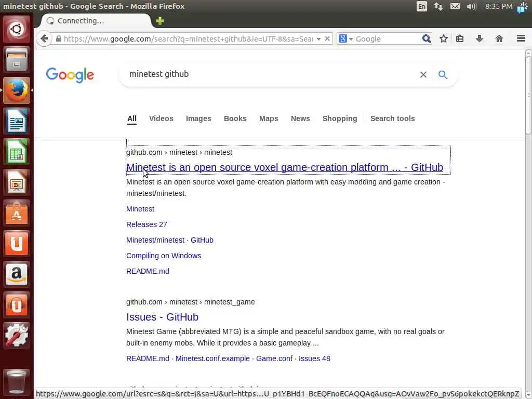Open System Settings launcher icon
532x399 pixels.
point(16,335)
